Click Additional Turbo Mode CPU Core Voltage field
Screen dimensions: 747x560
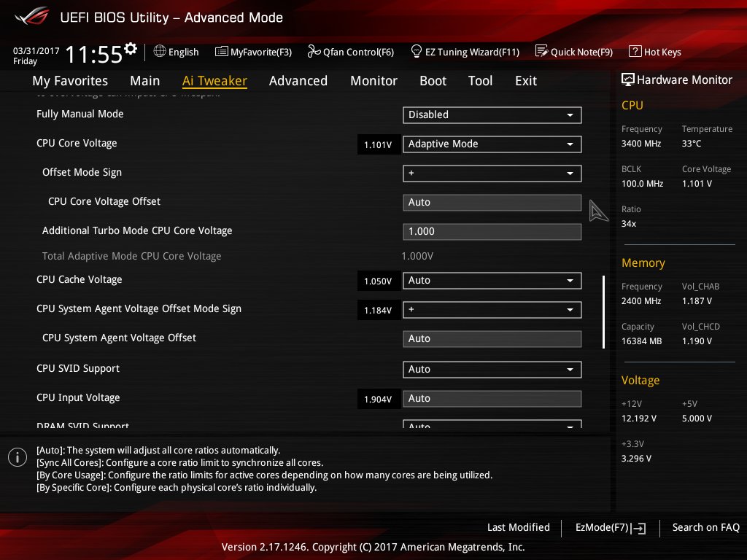(x=492, y=231)
